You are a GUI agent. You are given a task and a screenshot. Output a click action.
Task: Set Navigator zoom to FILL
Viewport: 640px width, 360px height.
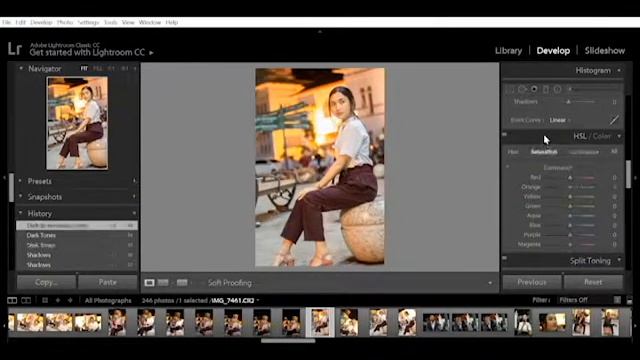[98, 69]
